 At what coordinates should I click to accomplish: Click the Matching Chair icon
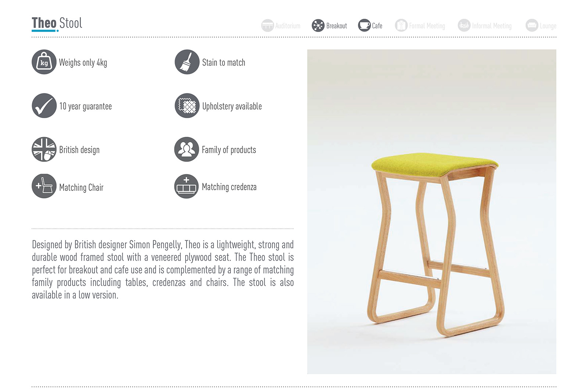tap(44, 186)
